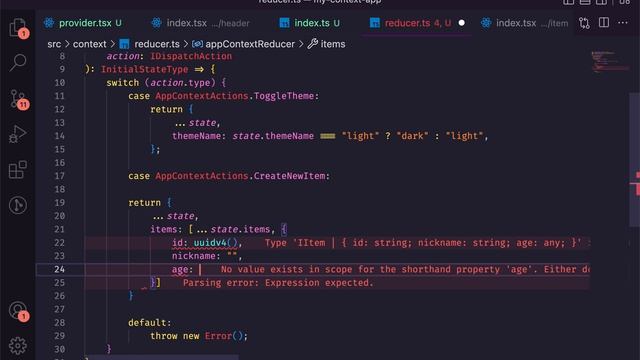
Task: Click the uuidv4() call on line 22
Action: [215, 242]
